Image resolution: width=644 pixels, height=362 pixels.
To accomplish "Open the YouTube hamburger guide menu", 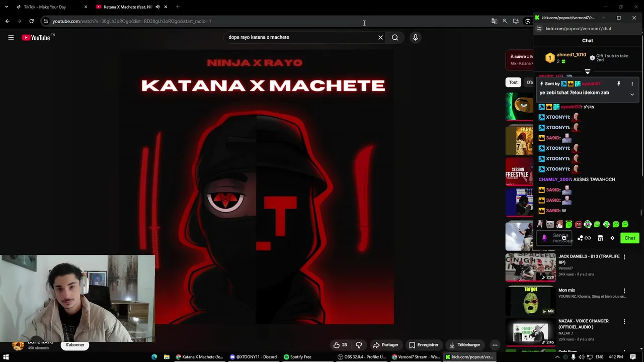I will (11, 37).
